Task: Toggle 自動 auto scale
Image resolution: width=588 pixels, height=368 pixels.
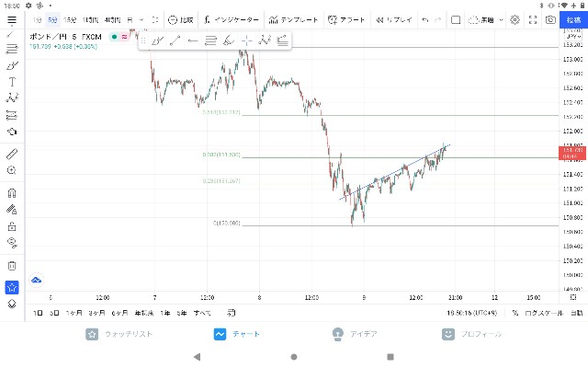Action: [577, 313]
